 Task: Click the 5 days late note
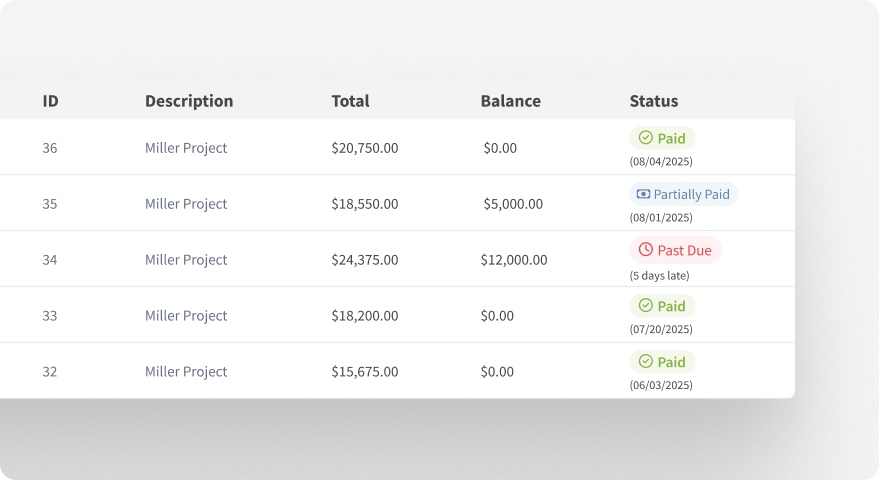click(x=659, y=276)
